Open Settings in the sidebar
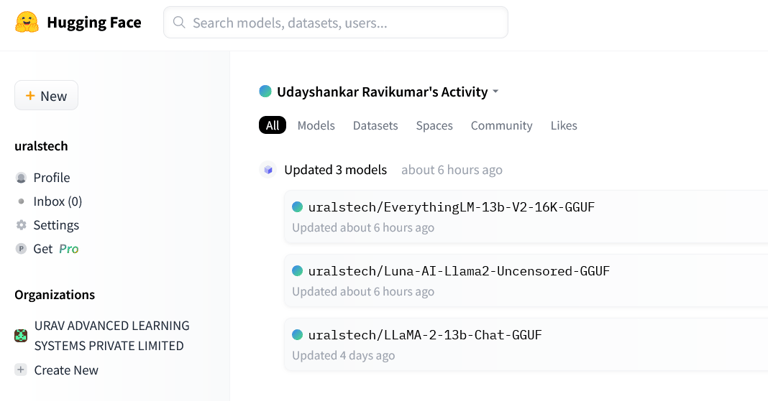The width and height of the screenshot is (768, 401). (x=56, y=225)
